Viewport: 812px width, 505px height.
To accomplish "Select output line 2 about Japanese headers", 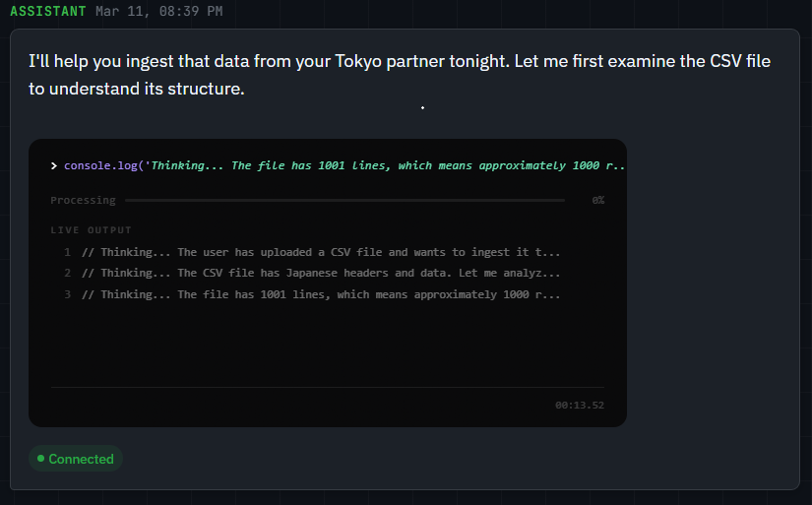I will click(x=321, y=274).
